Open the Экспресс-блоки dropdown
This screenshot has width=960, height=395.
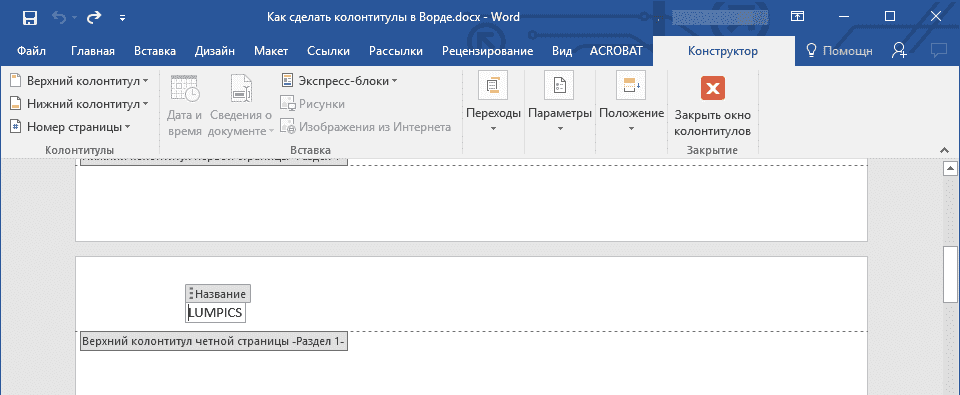coord(339,80)
